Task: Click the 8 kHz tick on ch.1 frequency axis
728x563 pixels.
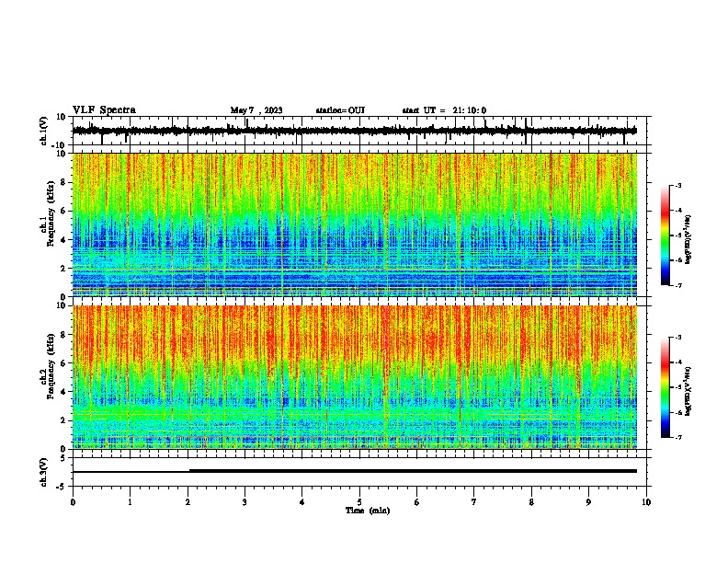Action: coord(63,182)
